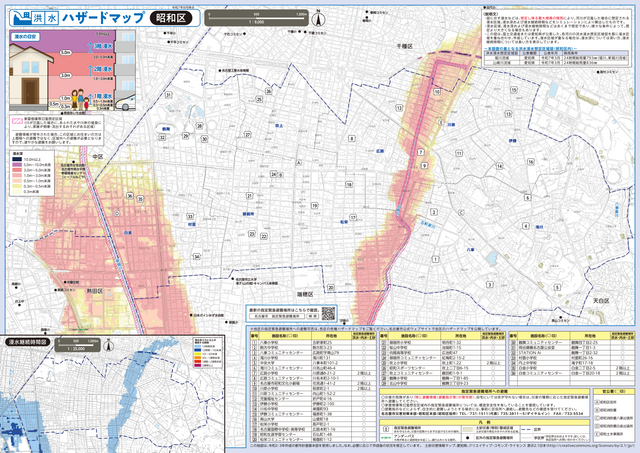Screen dimensions: 640x453
Task: Click the 浸水の目安 label on depth illustration
Action: (27, 37)
